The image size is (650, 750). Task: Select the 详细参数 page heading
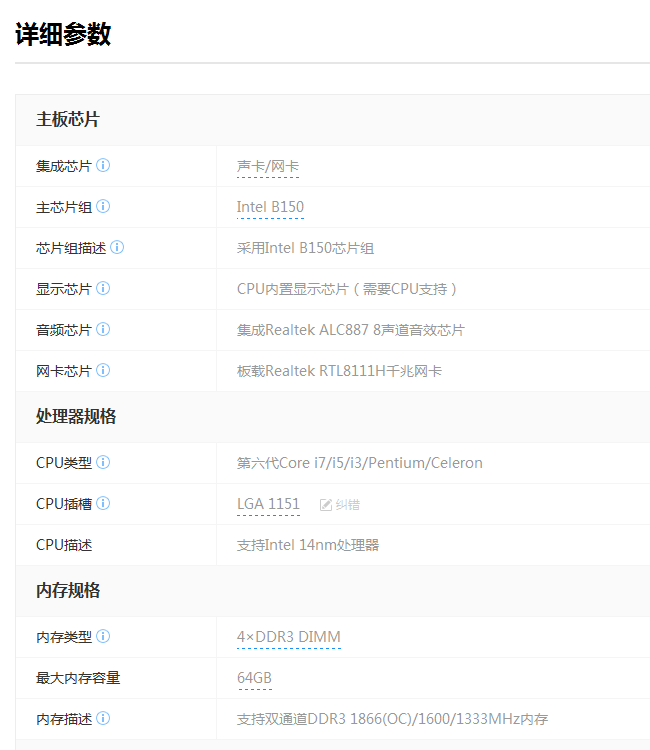(x=63, y=34)
